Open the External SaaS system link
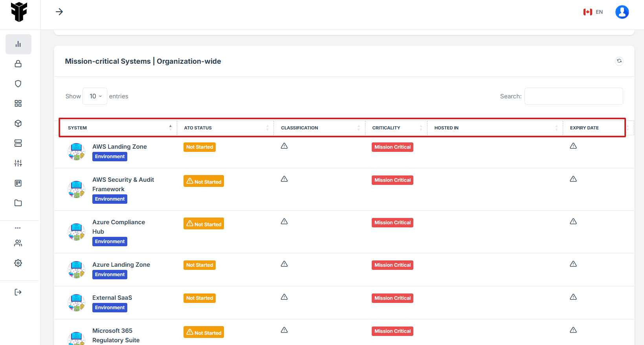The height and width of the screenshot is (345, 644). click(112, 298)
